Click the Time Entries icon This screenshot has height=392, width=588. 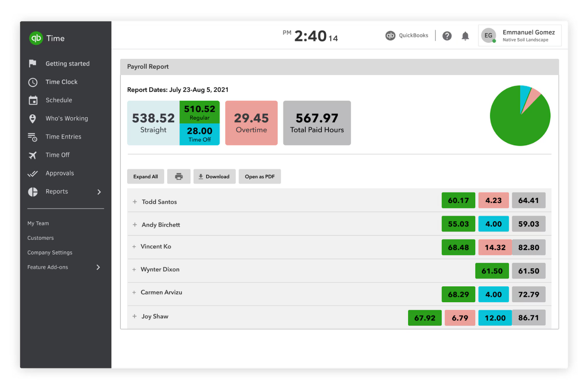pos(33,137)
